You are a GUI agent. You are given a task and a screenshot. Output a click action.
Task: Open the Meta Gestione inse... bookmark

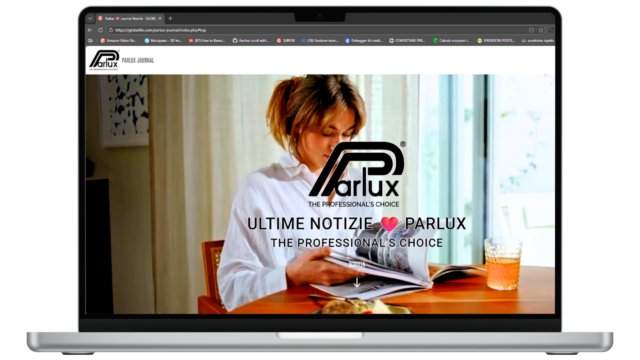(320, 40)
